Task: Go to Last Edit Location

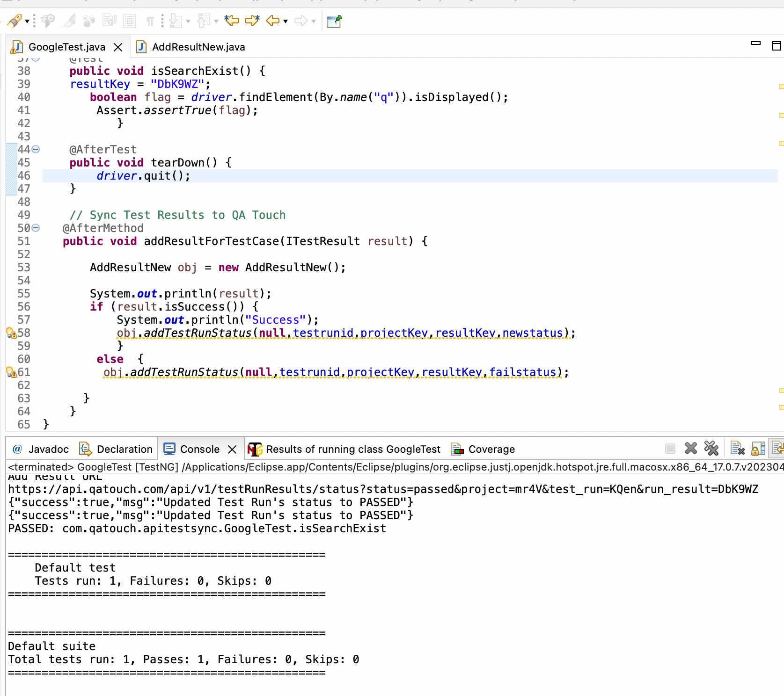Action: coord(232,20)
